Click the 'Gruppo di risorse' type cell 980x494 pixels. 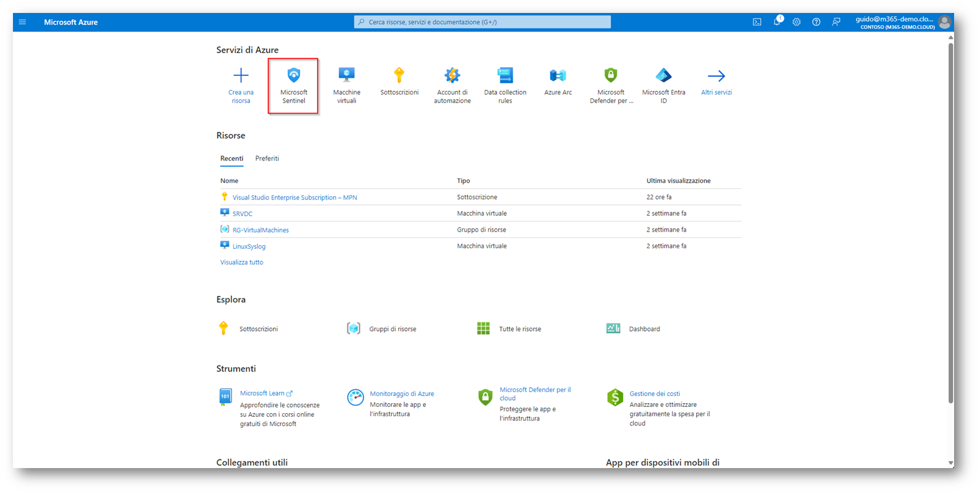click(x=481, y=230)
